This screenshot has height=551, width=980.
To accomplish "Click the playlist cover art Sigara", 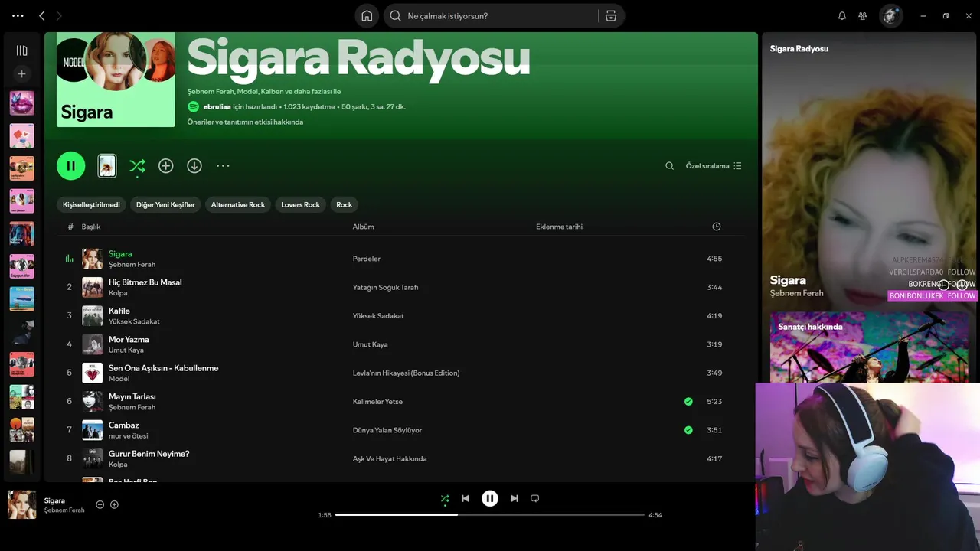I will [116, 80].
